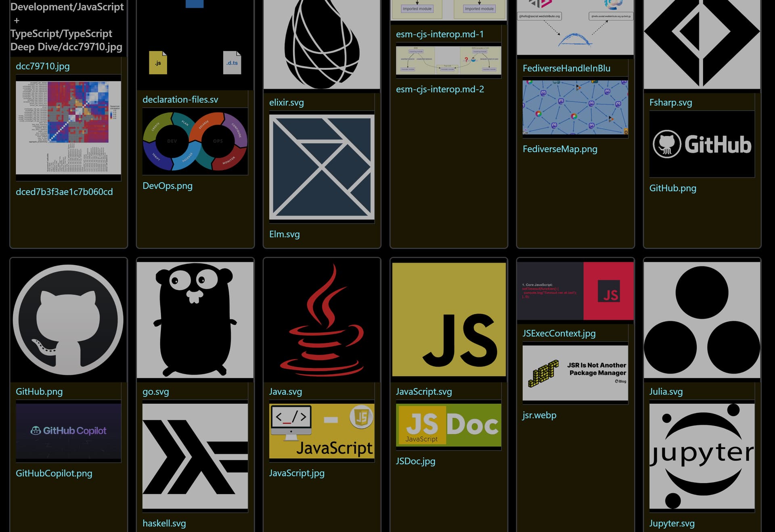This screenshot has width=775, height=532.
Task: Click the esm-cjs-interop.md-1 module diagram
Action: 448,10
